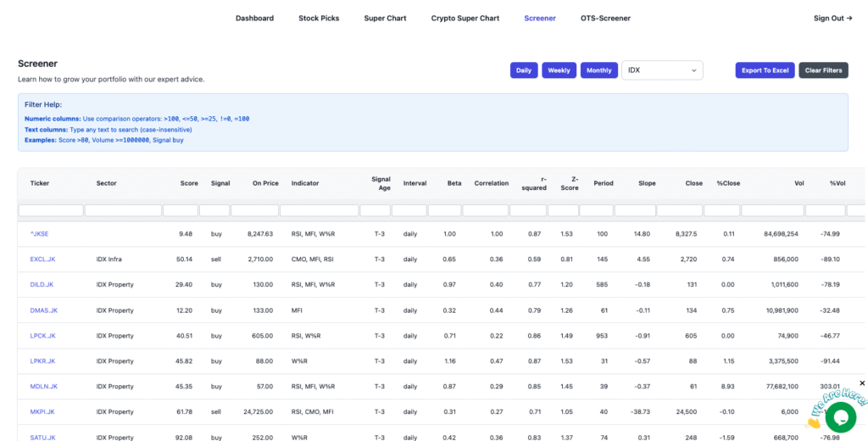Dismiss the 'We Are Here' chat badge

click(x=862, y=383)
